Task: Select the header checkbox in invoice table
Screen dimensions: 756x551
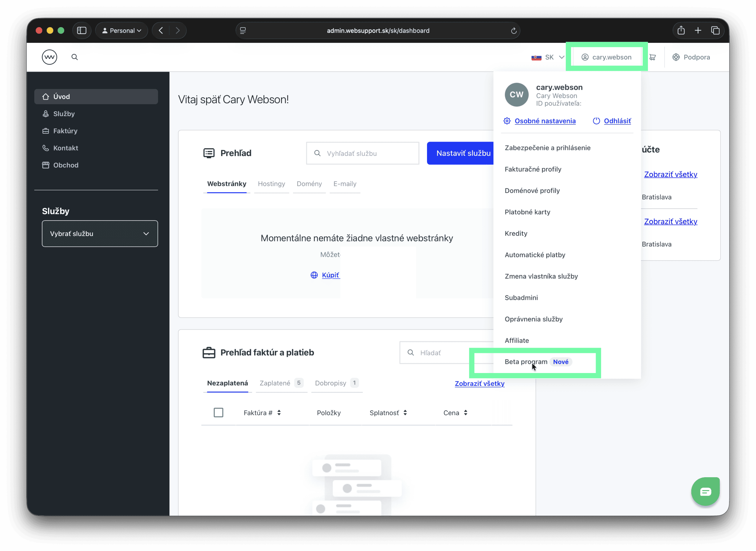Action: point(219,413)
